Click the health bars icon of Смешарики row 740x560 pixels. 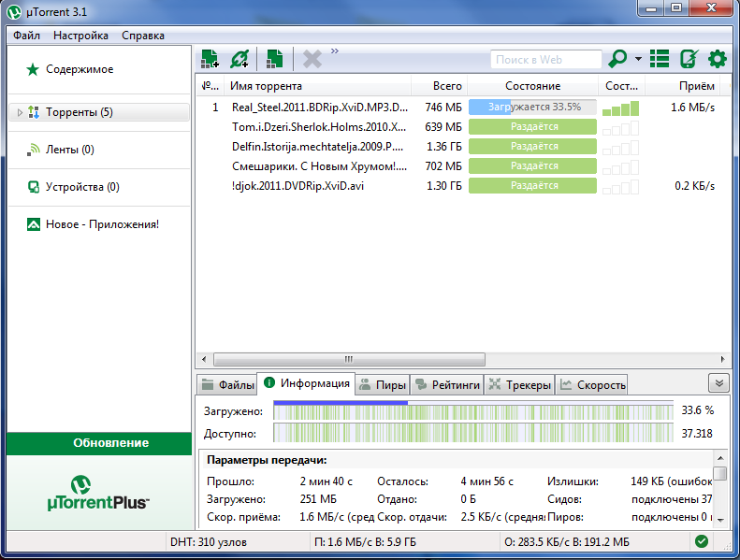[620, 167]
